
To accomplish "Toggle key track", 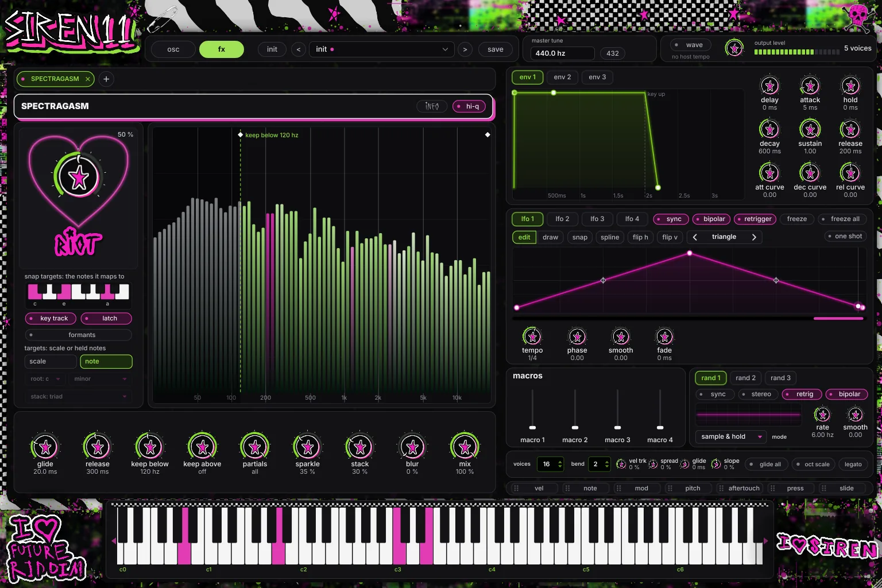I will coord(50,319).
